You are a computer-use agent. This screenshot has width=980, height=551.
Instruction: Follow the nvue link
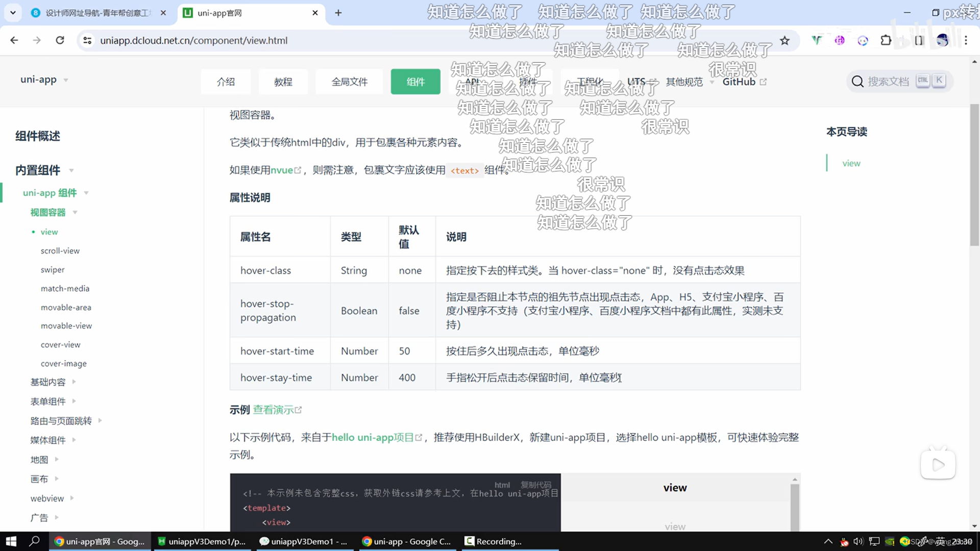pyautogui.click(x=285, y=170)
